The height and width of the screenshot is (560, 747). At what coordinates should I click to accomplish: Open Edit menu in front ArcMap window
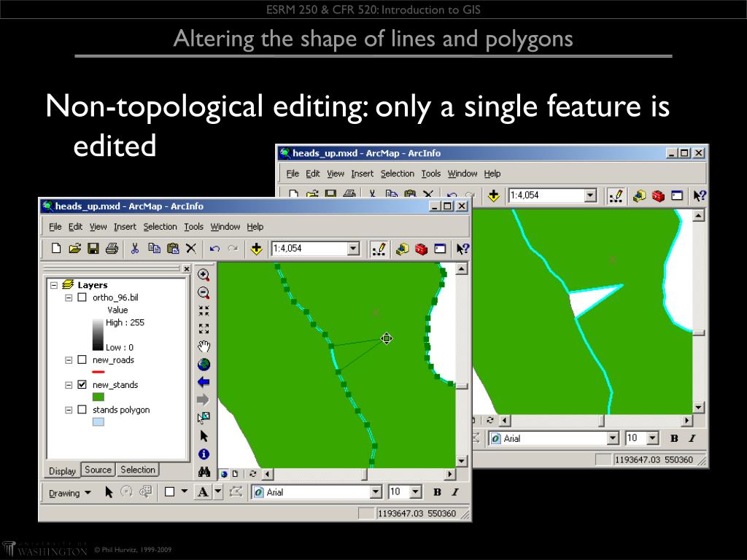pyautogui.click(x=75, y=227)
